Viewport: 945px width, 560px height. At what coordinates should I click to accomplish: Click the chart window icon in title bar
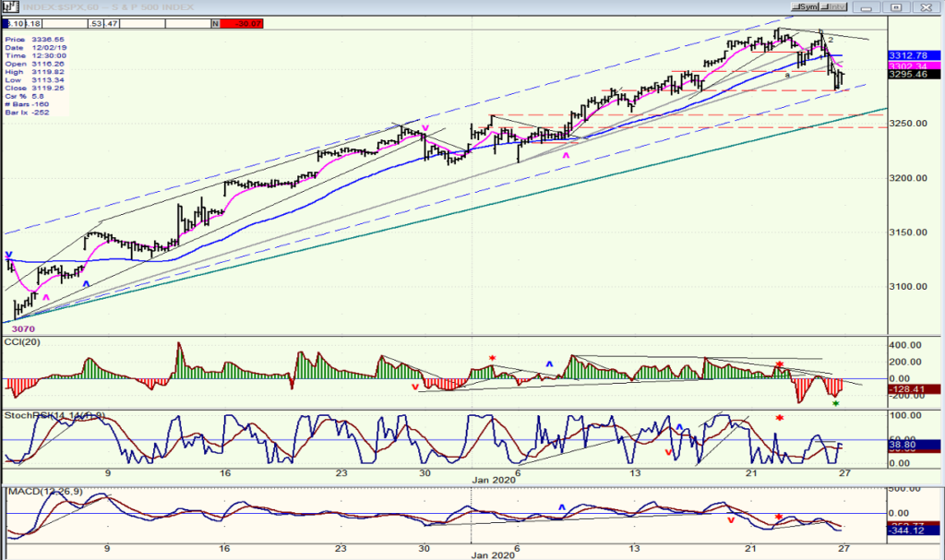10,6
